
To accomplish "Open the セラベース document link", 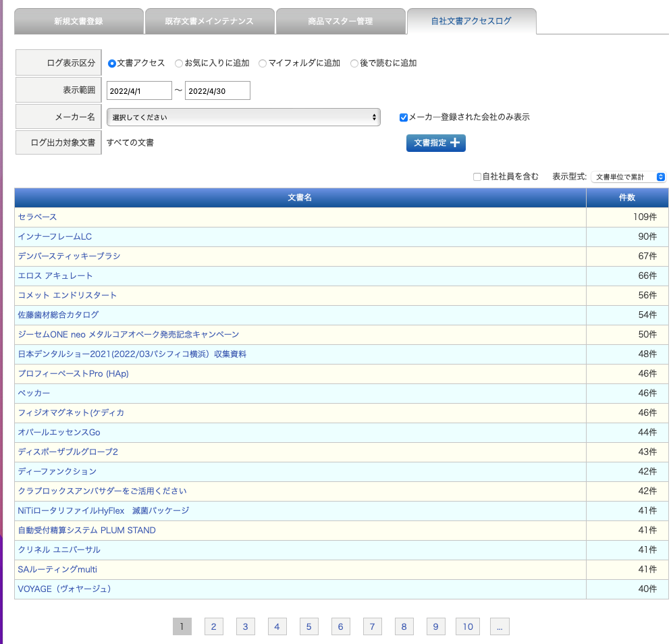I will tap(37, 217).
